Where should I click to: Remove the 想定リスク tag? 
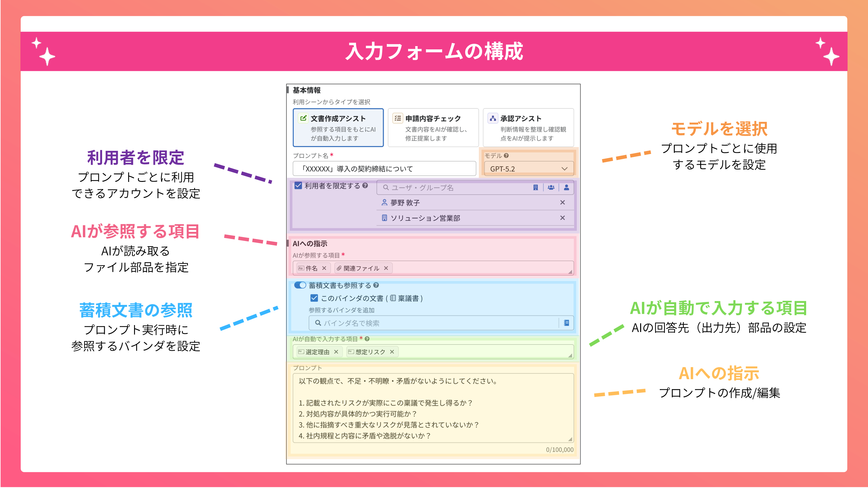392,352
